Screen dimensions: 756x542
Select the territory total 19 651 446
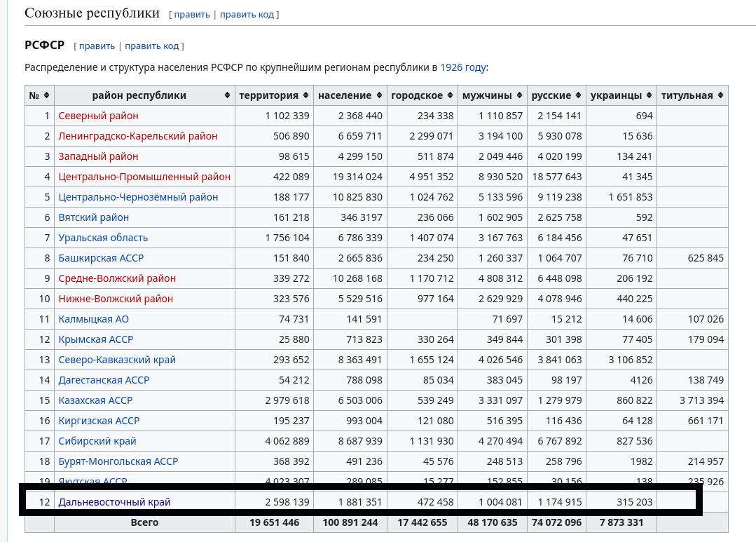tap(275, 522)
